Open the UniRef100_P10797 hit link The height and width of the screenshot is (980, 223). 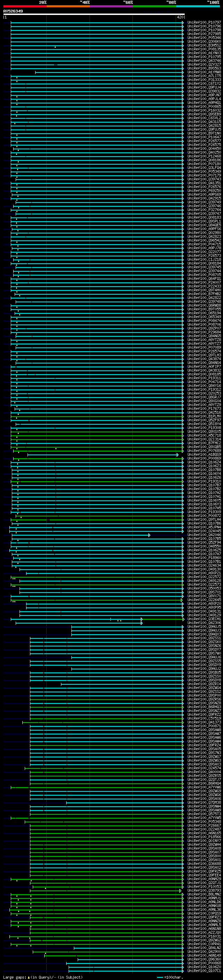point(204,23)
